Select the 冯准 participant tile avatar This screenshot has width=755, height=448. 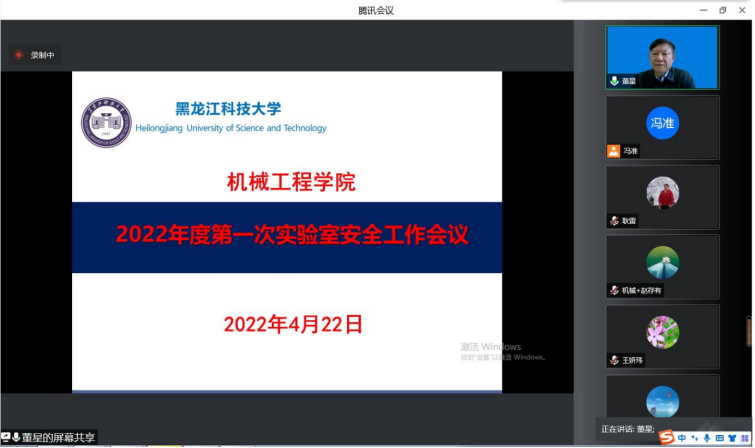tap(662, 122)
